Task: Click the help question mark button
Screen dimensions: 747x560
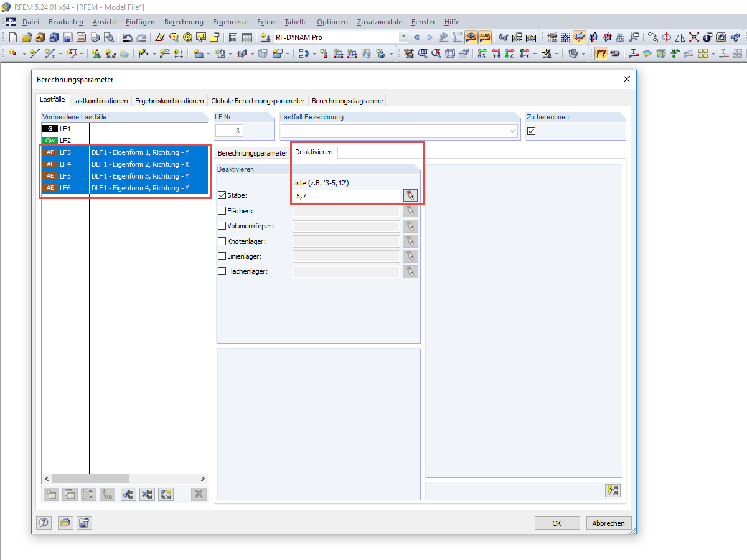Action: pyautogui.click(x=44, y=523)
